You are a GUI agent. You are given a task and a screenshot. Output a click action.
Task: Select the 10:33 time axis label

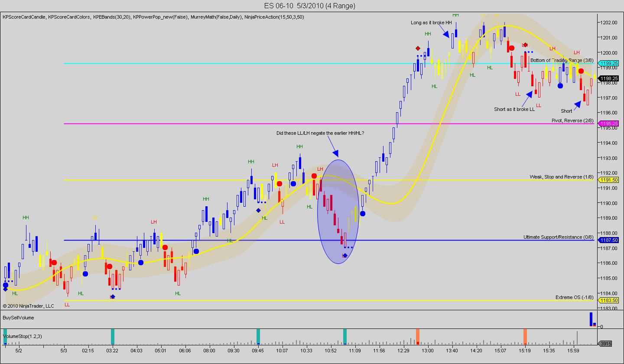tap(306, 350)
